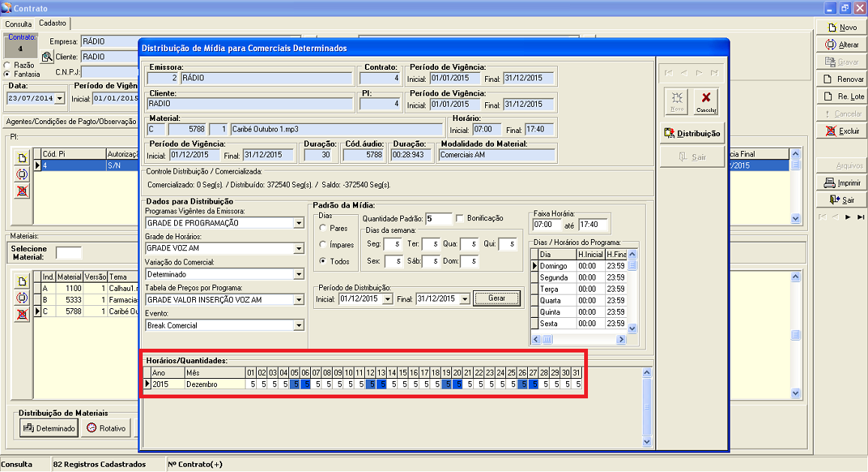Screen dimensions: 868x472
Task: Click the Quantidade Padrão input field
Action: [439, 219]
